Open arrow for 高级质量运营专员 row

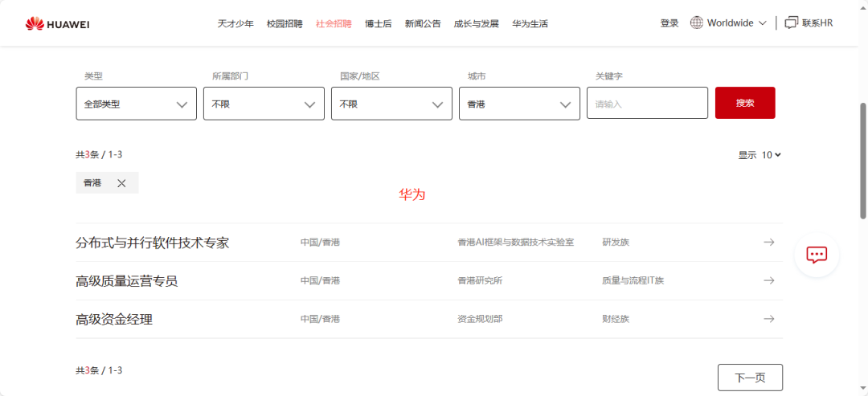tap(769, 280)
